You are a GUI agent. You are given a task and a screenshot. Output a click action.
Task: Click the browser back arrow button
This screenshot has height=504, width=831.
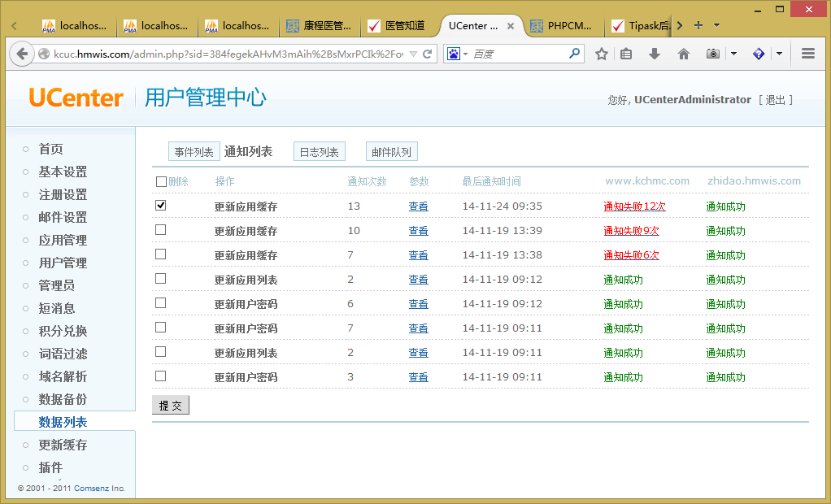click(x=21, y=54)
